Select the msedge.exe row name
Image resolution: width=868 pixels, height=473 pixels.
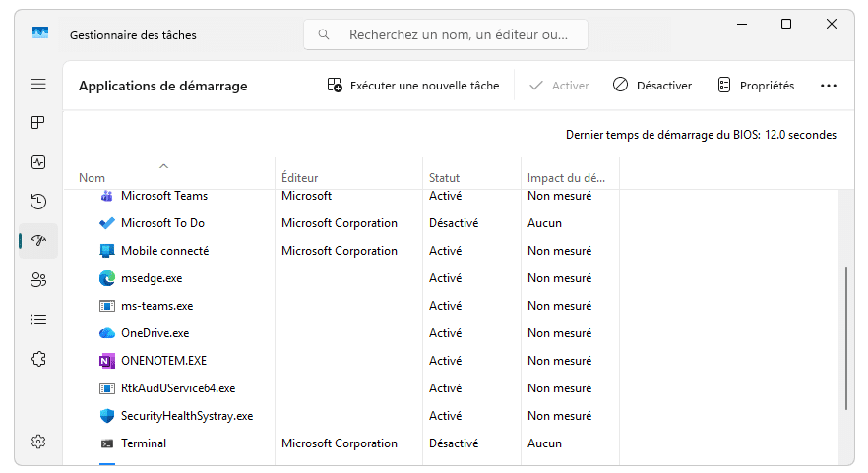152,278
